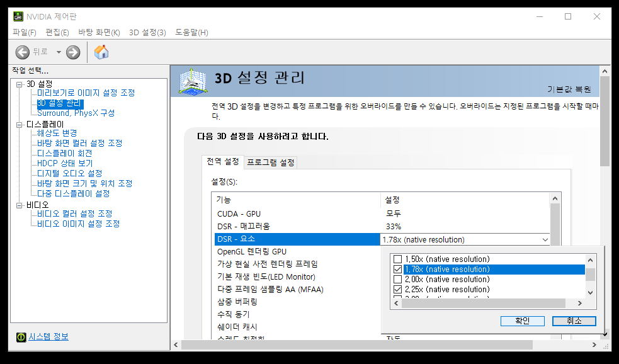The height and width of the screenshot is (364, 619).
Task: Click the main panel vertical scrollbar thumb
Action: pyautogui.click(x=605, y=121)
